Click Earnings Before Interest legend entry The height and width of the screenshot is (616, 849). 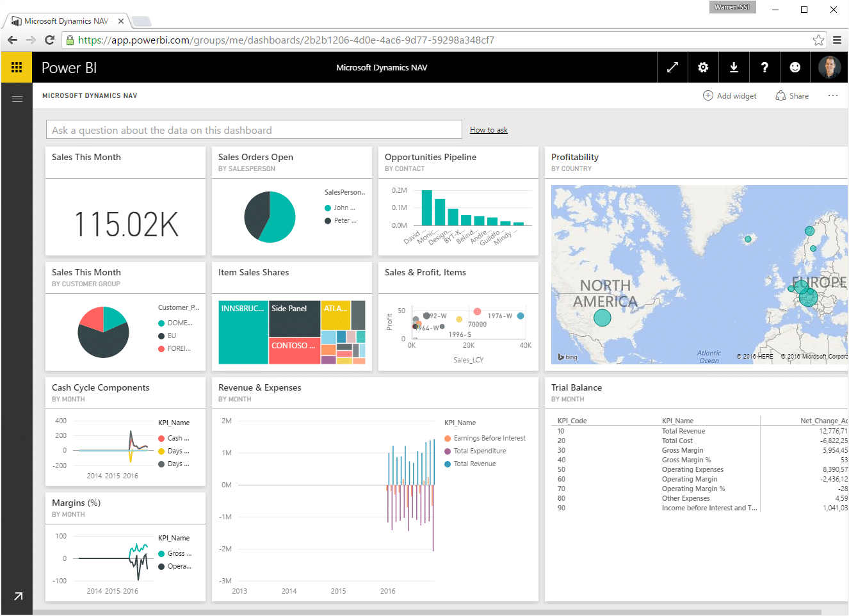[485, 438]
